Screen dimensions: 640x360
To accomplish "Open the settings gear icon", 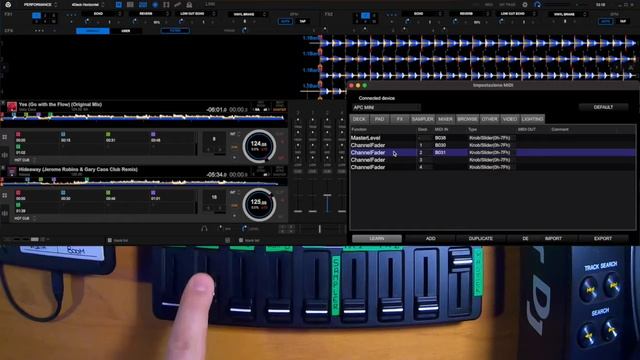I will pos(525,5).
